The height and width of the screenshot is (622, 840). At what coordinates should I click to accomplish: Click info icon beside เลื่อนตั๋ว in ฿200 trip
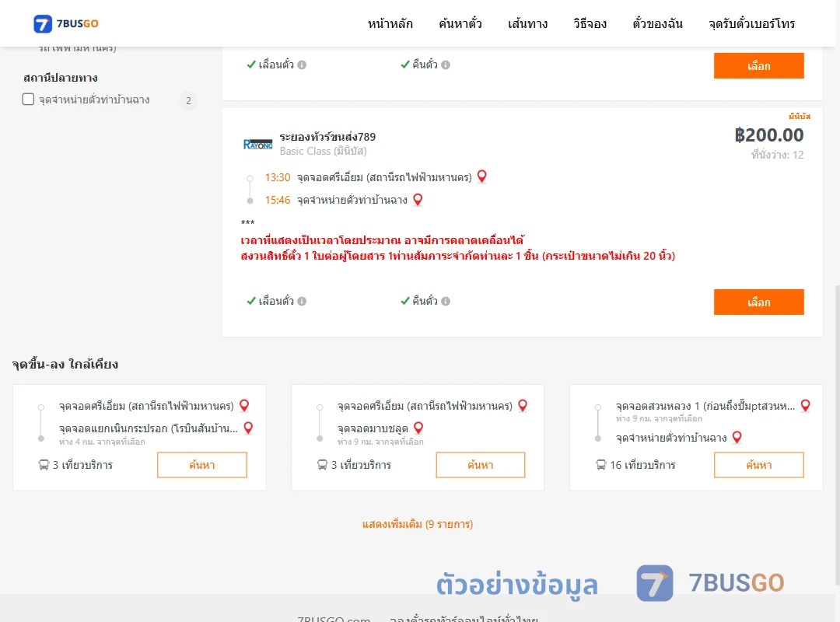(302, 301)
